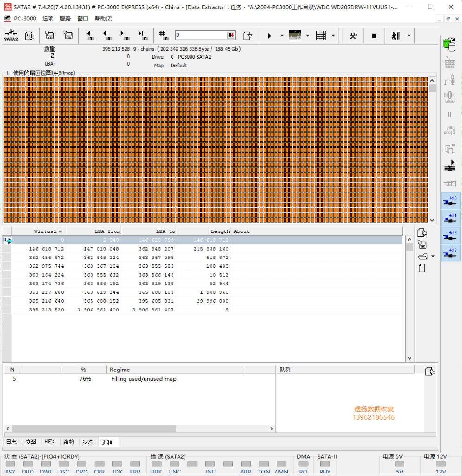Click the first floppy-disk save icon
The image size is (462, 476).
[49, 35]
